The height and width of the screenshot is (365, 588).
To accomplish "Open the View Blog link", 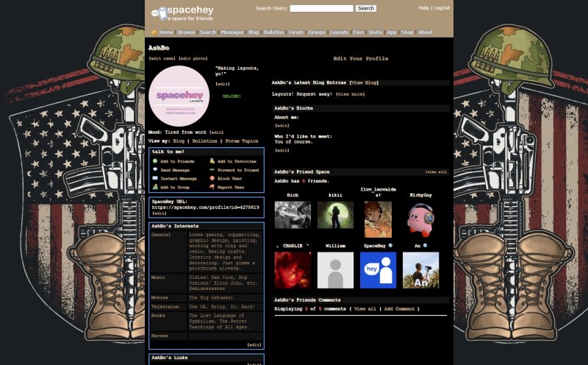I will pyautogui.click(x=364, y=83).
